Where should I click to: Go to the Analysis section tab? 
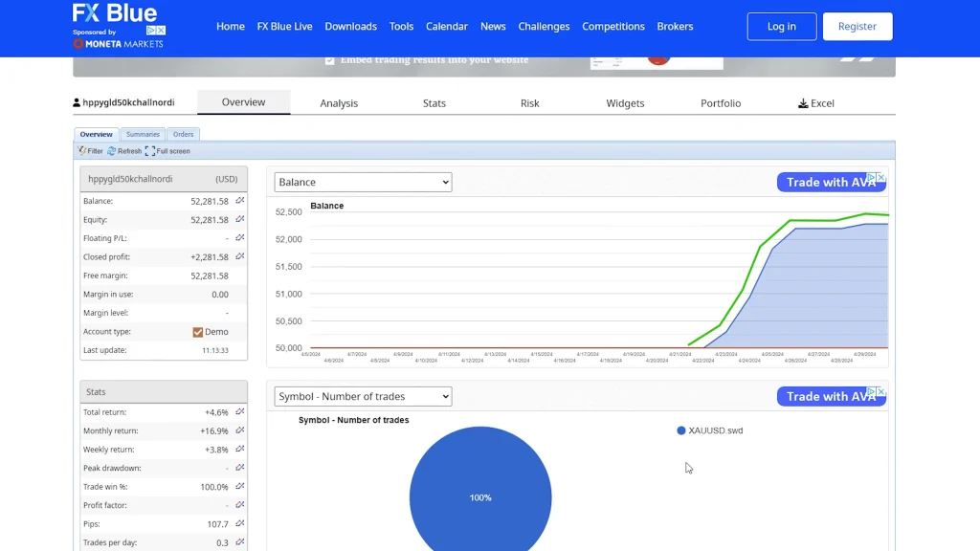click(339, 103)
